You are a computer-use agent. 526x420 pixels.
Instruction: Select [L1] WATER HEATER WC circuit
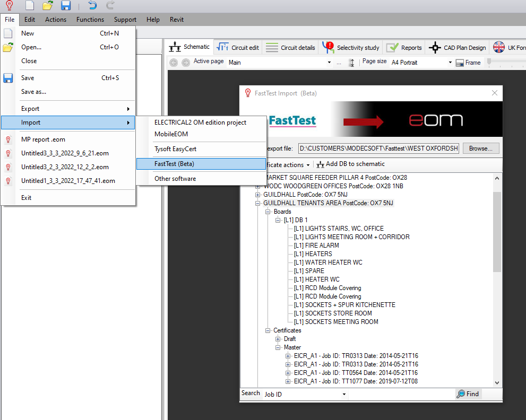tap(328, 262)
